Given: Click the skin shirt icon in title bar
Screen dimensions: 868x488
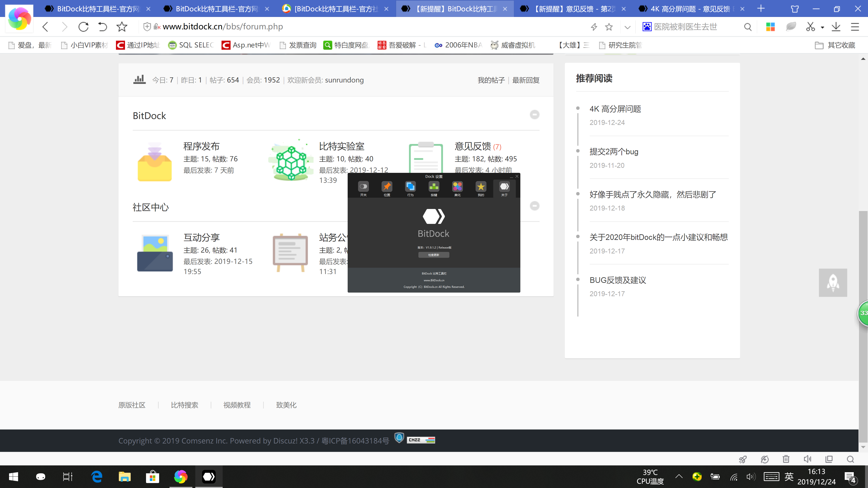Looking at the screenshot, I should (795, 9).
